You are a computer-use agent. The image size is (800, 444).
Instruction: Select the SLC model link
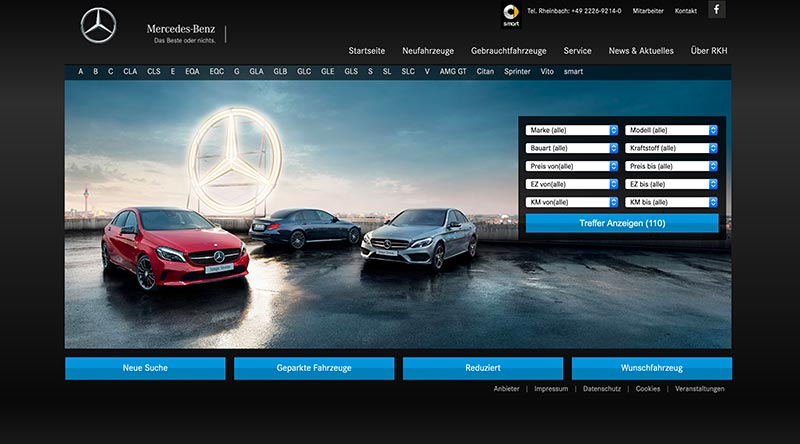408,71
